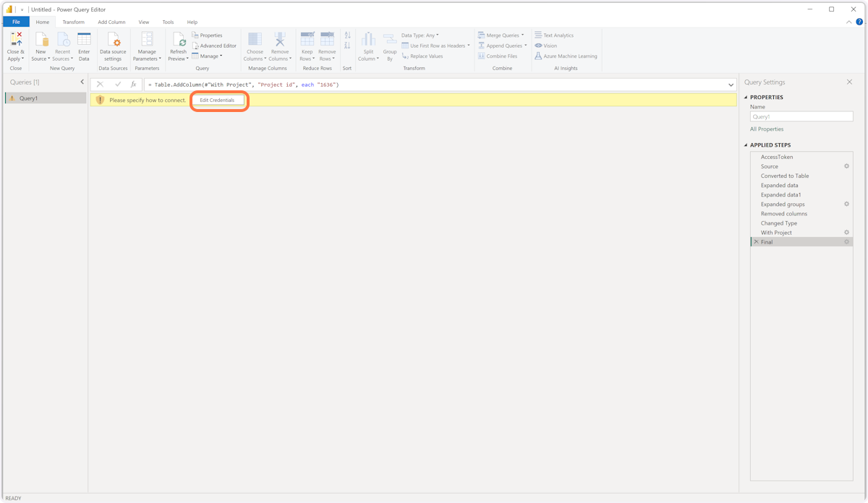
Task: Open the All Properties link
Action: click(x=767, y=129)
